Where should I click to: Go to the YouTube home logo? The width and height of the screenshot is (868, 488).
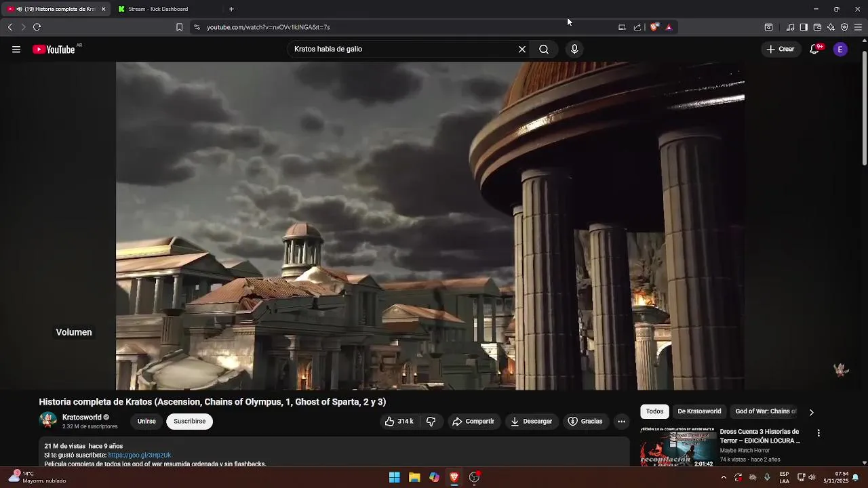pos(54,49)
